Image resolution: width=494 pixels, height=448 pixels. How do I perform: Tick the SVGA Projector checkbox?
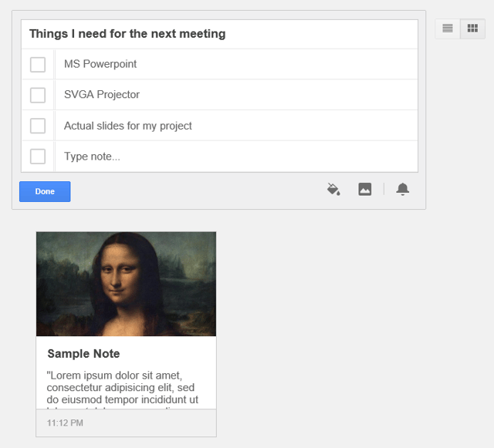pos(38,95)
